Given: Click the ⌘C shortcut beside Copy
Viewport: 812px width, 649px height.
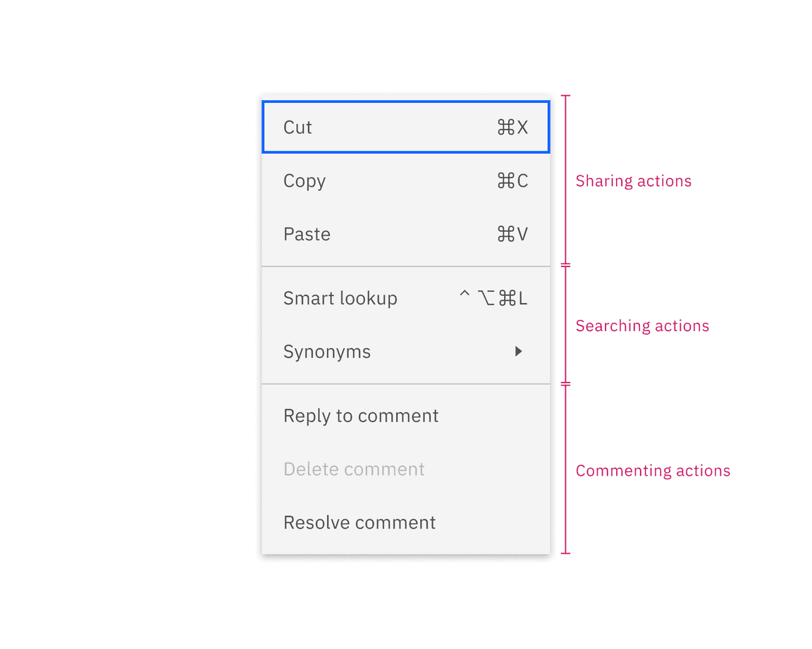Looking at the screenshot, I should point(512,181).
